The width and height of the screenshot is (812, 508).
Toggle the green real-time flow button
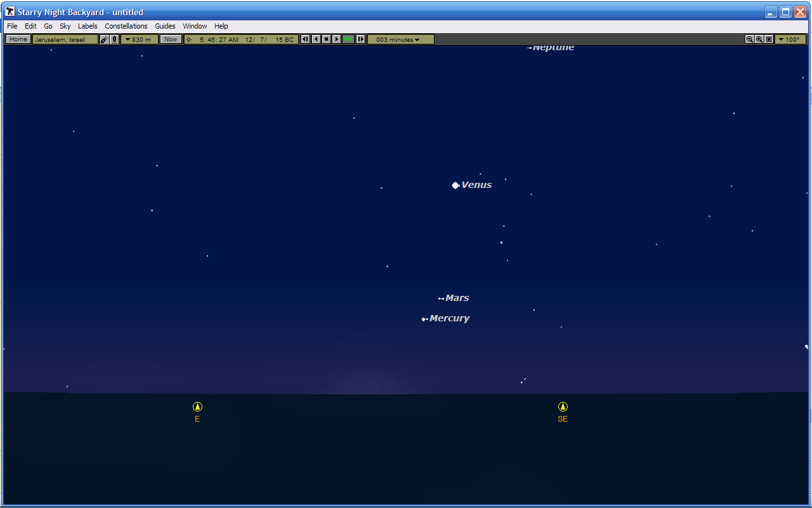(348, 39)
